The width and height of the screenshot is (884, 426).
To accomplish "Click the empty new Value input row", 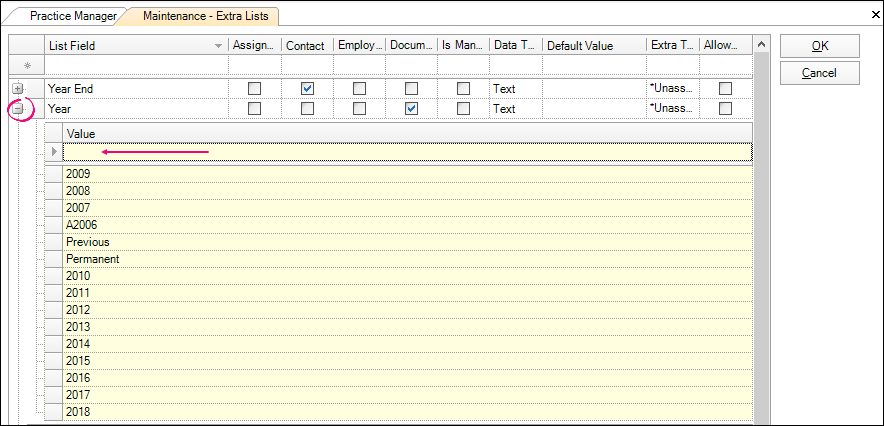I will point(400,152).
